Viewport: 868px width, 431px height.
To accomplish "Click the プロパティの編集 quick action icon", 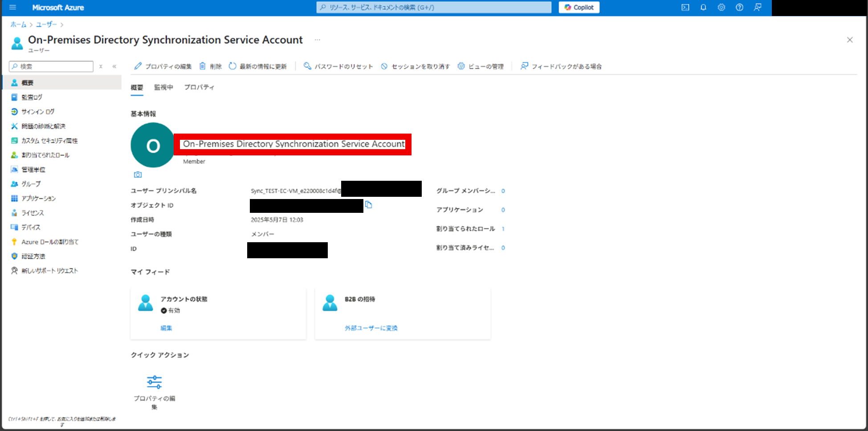I will (154, 382).
